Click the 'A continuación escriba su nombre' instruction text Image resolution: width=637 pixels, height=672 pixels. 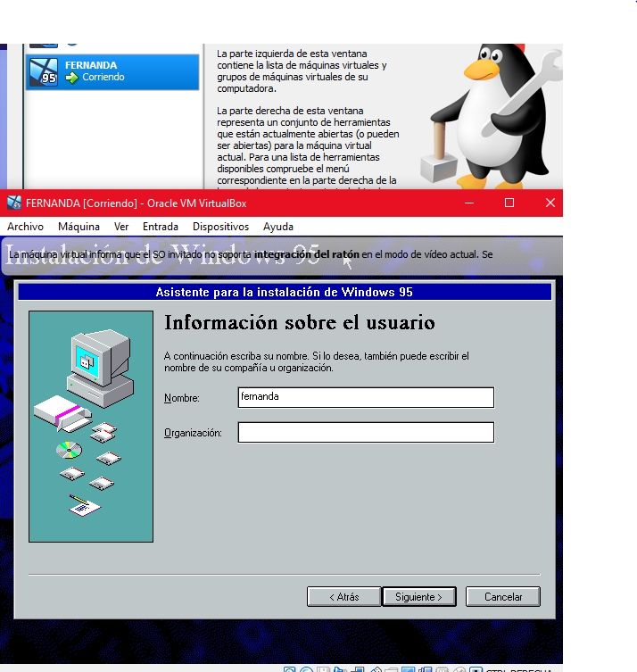(x=317, y=362)
